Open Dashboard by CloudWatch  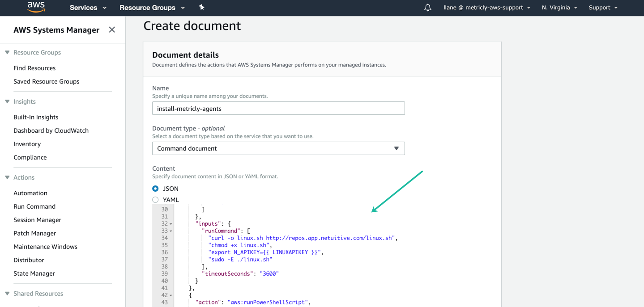tap(51, 130)
